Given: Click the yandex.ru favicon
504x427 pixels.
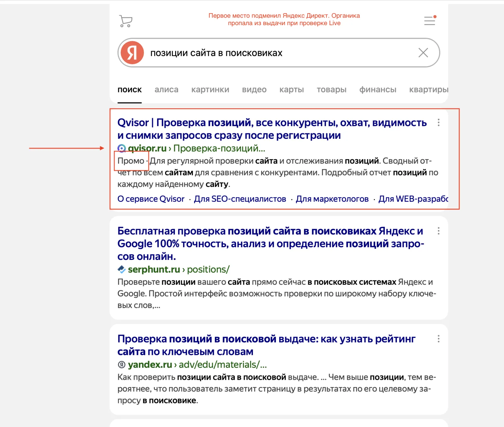Looking at the screenshot, I should [x=122, y=365].
